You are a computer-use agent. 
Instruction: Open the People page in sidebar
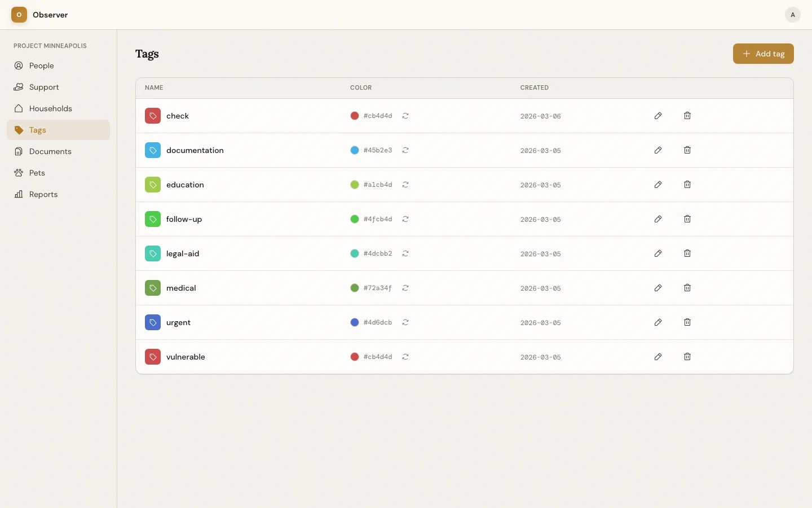point(41,65)
